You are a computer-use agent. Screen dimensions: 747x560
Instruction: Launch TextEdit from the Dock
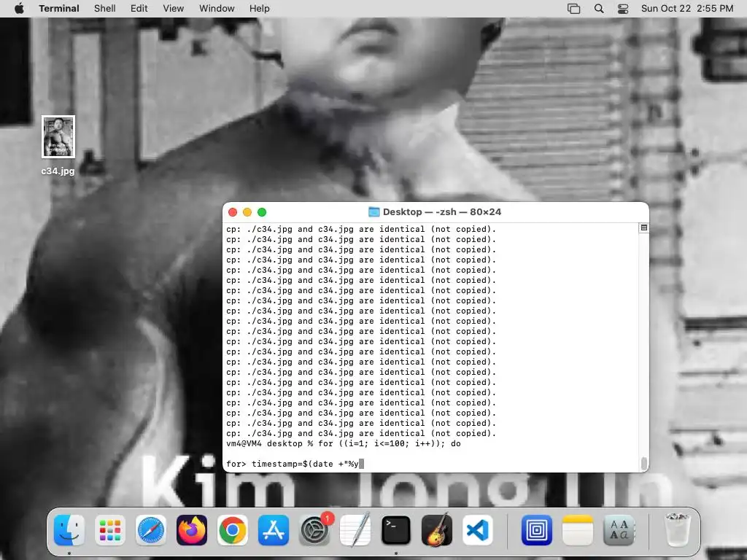[x=355, y=530]
